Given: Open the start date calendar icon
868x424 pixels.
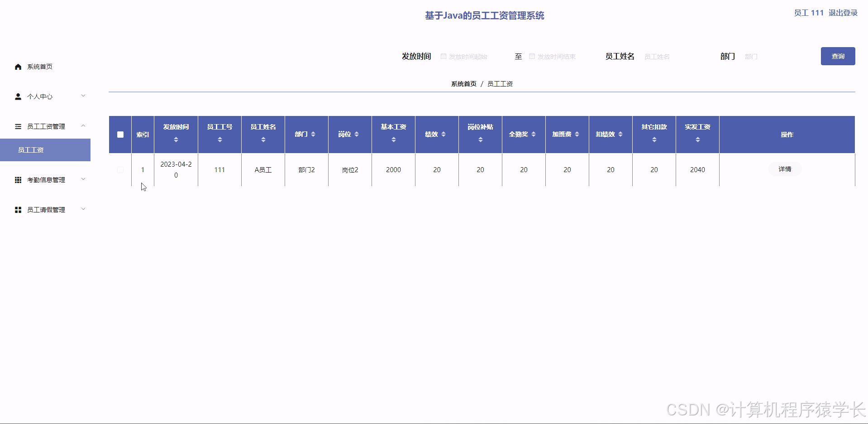Looking at the screenshot, I should pos(443,56).
